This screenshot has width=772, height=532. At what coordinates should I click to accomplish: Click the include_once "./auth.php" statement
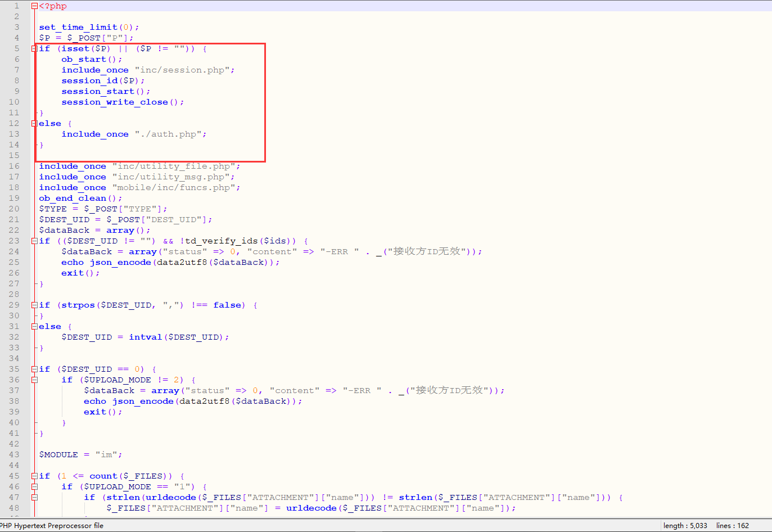[133, 134]
